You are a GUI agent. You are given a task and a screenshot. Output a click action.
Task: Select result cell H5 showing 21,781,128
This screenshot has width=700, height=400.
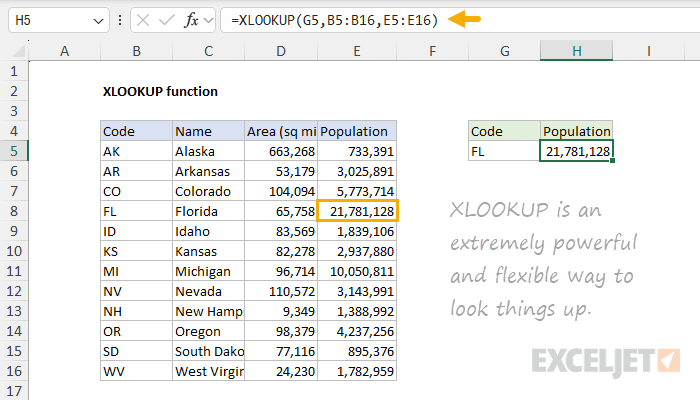[576, 151]
